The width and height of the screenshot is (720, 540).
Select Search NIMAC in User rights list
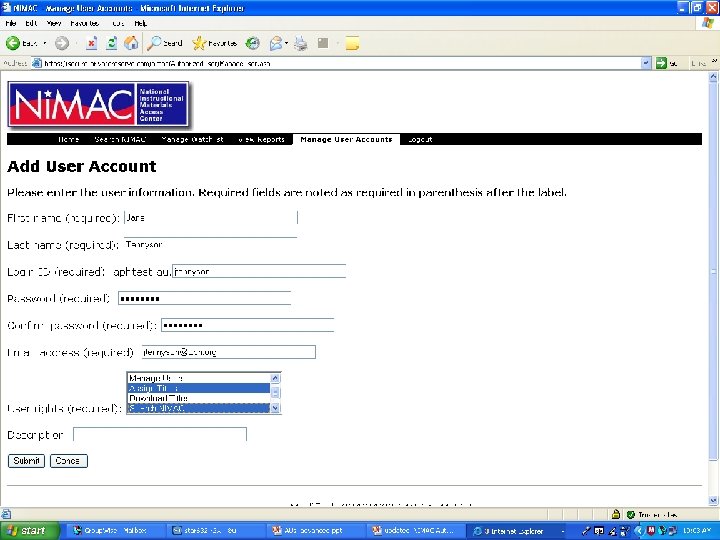[198, 408]
